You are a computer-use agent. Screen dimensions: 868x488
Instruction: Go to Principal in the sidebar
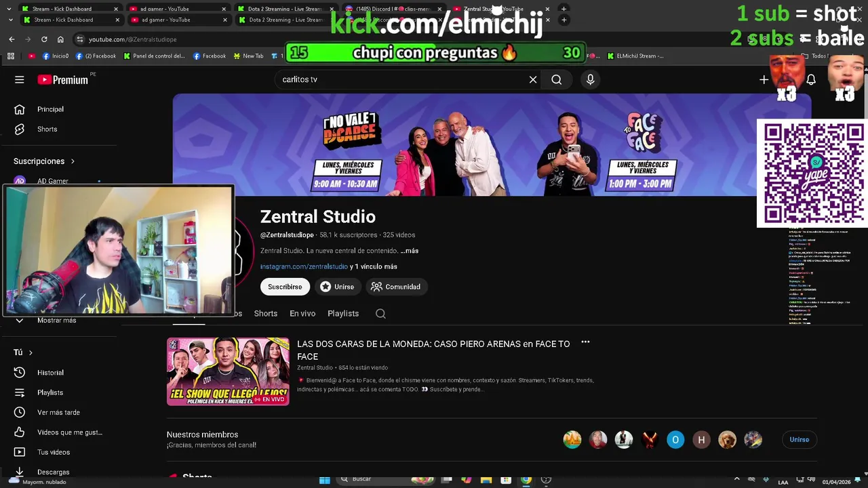click(50, 109)
